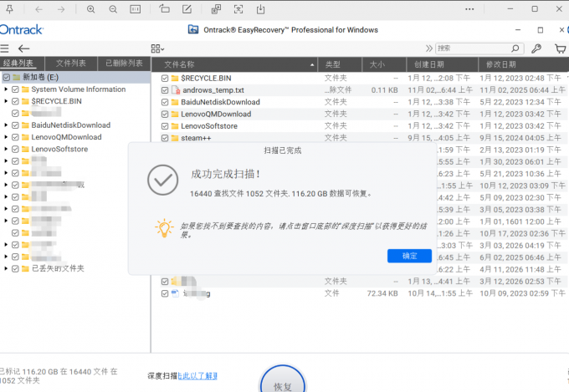Open the edit pencil icon
The image size is (569, 392).
point(187,9)
